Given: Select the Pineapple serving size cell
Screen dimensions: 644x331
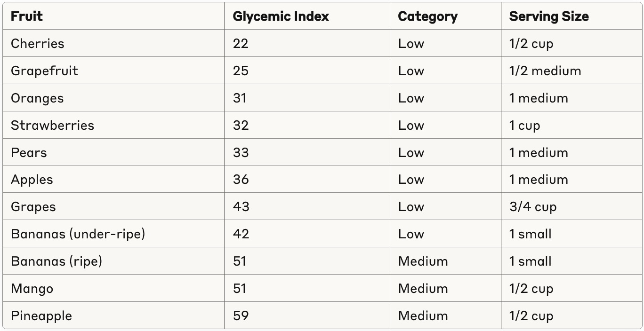Looking at the screenshot, I should pos(531,316).
